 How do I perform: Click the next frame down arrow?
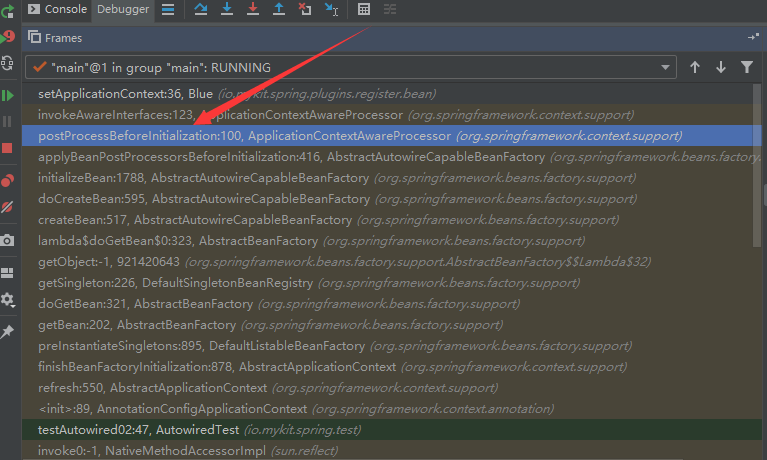[x=720, y=67]
